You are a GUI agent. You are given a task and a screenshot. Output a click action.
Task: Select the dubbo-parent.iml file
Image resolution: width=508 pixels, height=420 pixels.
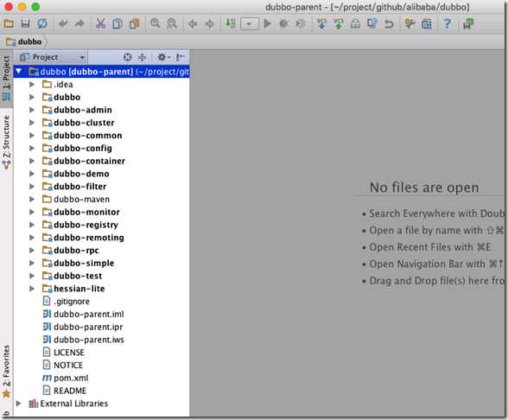pos(102,314)
